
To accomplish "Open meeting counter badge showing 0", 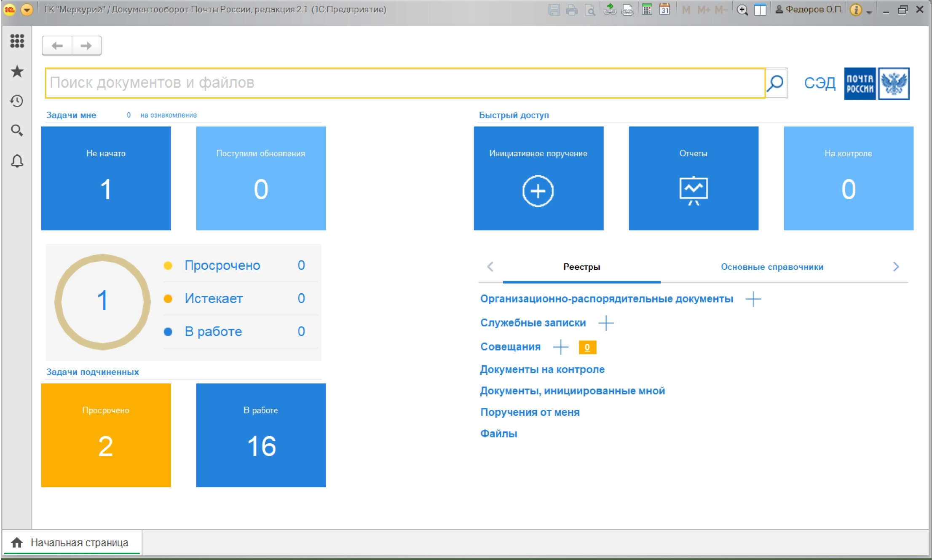I will (587, 347).
